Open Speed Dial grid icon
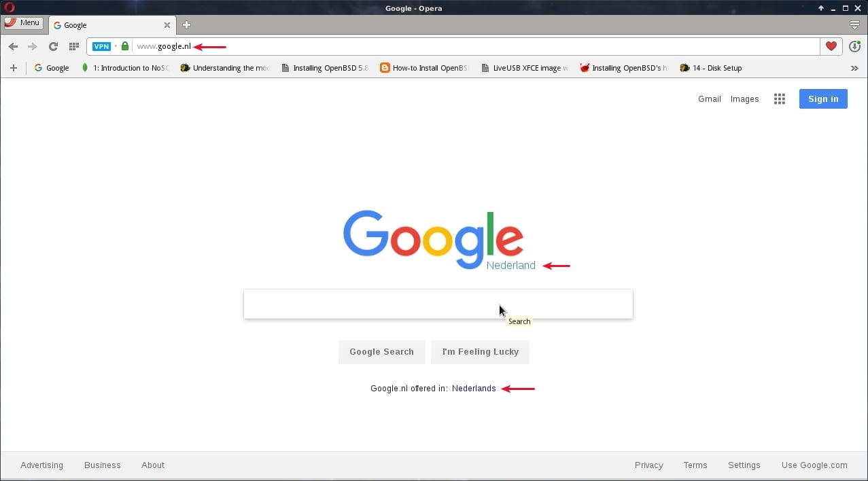 pos(74,47)
